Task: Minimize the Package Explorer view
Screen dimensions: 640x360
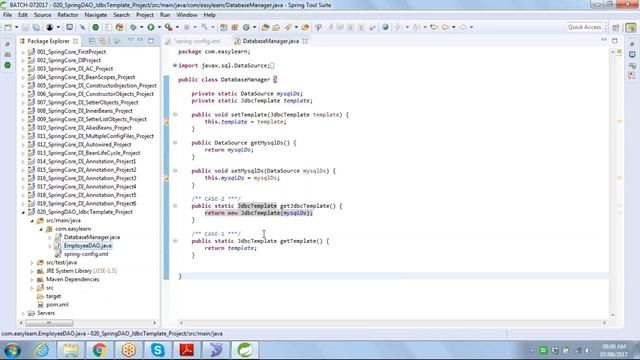Action: pyautogui.click(x=140, y=40)
